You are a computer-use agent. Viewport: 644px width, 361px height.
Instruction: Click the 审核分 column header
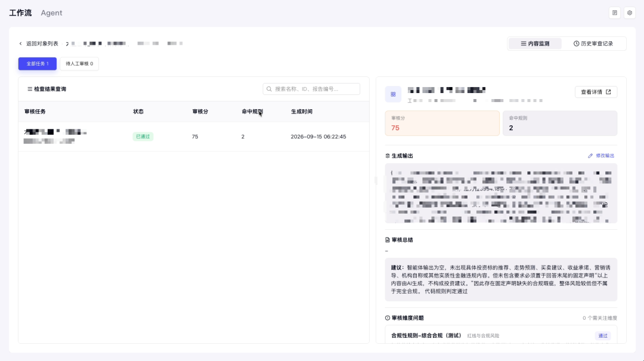[200, 112]
